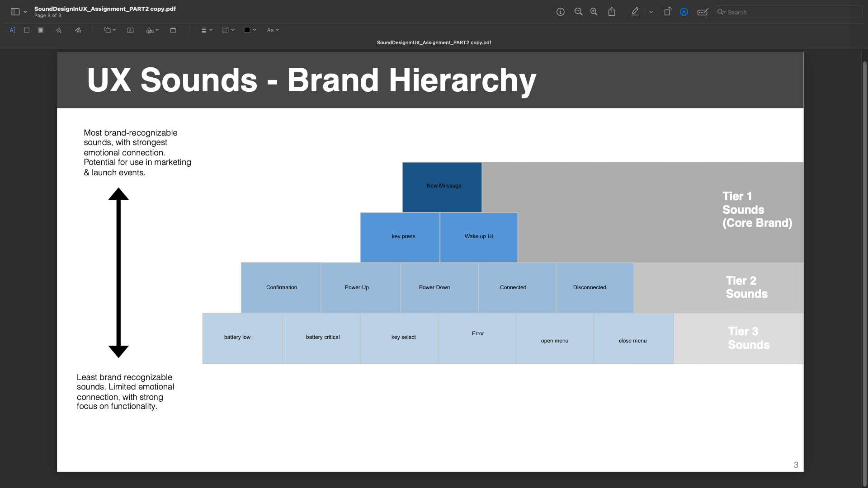Select the Text Selection tool

coord(13,30)
